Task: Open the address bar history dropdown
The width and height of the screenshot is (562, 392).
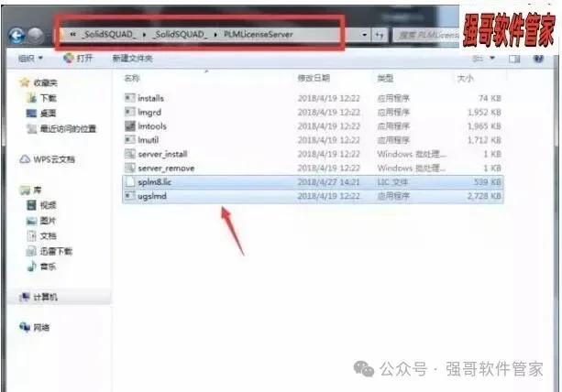Action: click(364, 35)
